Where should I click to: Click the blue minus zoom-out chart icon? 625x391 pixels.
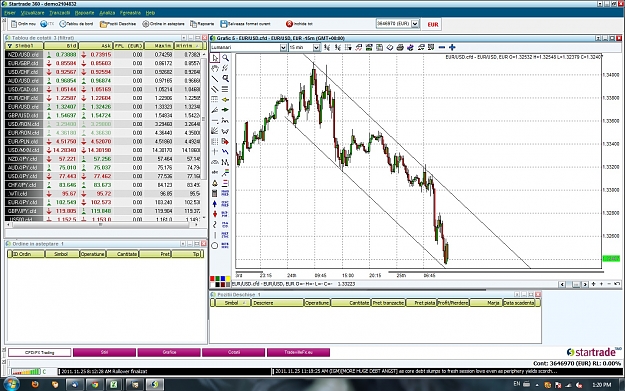coord(442,47)
